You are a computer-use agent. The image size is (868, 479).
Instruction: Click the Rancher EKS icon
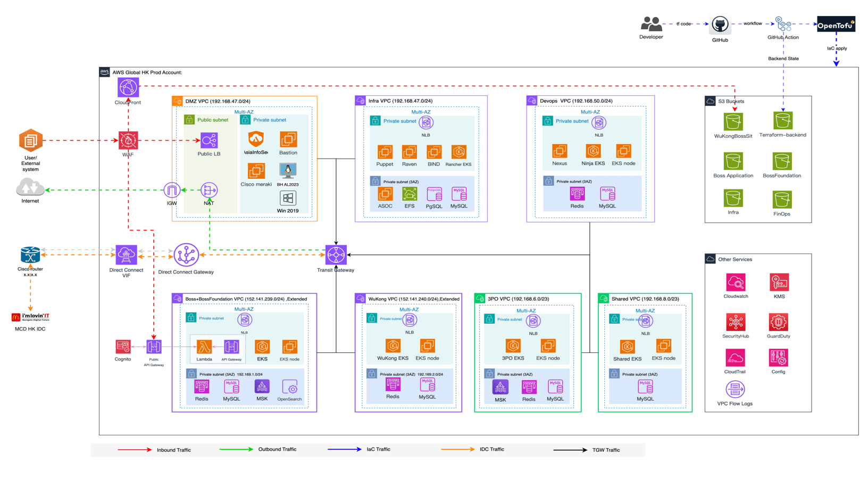458,152
